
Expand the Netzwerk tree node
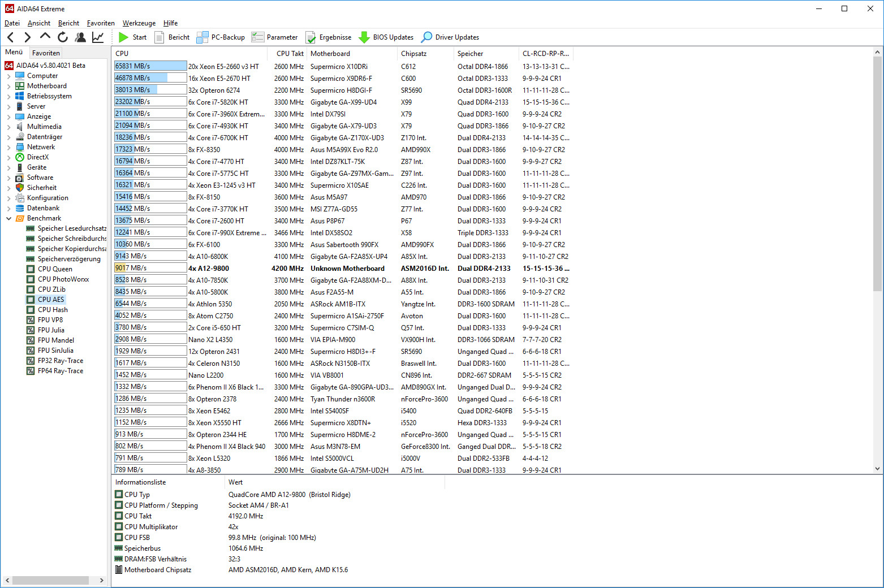click(x=8, y=147)
